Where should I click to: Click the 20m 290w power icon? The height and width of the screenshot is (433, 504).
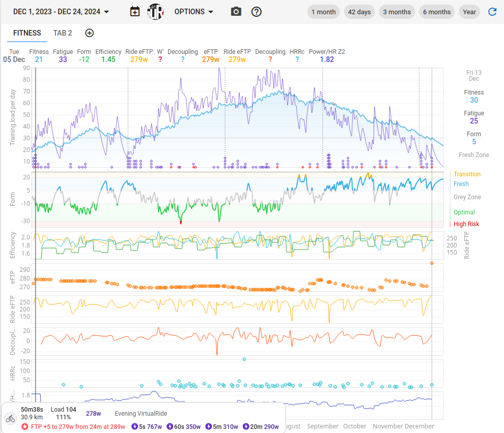(246, 426)
